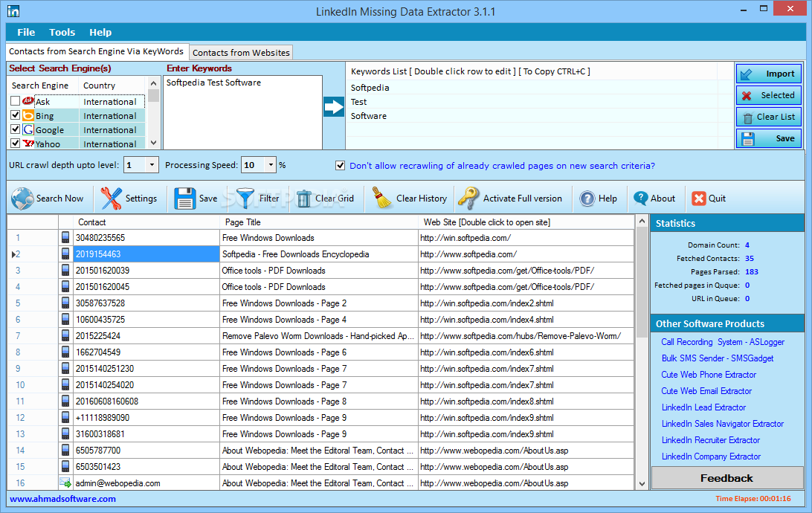Open Bulk SMS Sender - SMSGadget link
The image size is (812, 513).
[718, 358]
